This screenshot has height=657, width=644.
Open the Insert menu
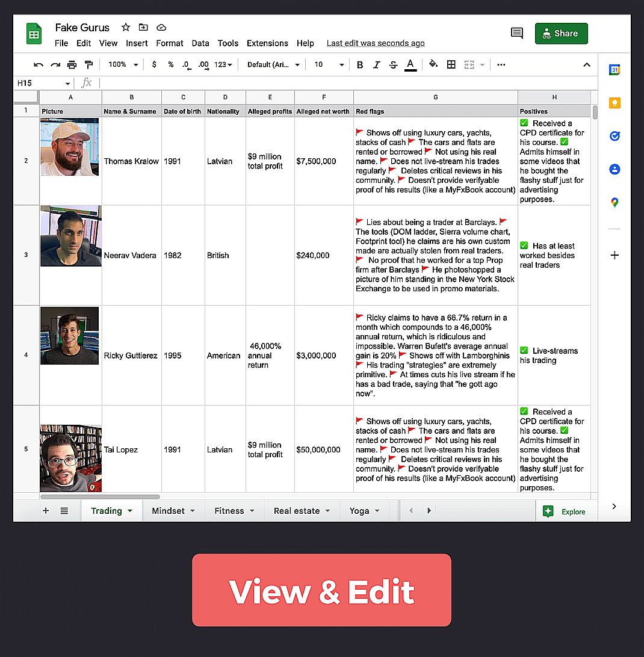click(x=137, y=43)
